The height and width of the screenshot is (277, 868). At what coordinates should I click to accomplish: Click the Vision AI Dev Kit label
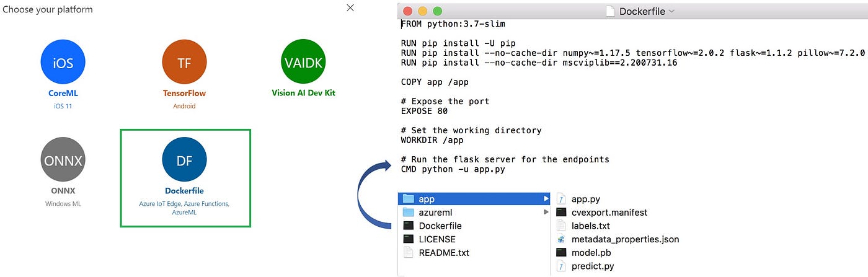point(303,93)
